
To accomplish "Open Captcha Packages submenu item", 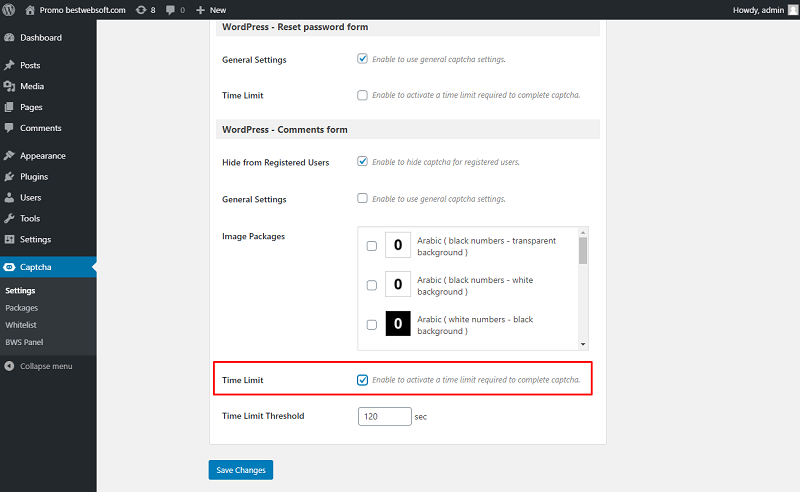I will 21,308.
